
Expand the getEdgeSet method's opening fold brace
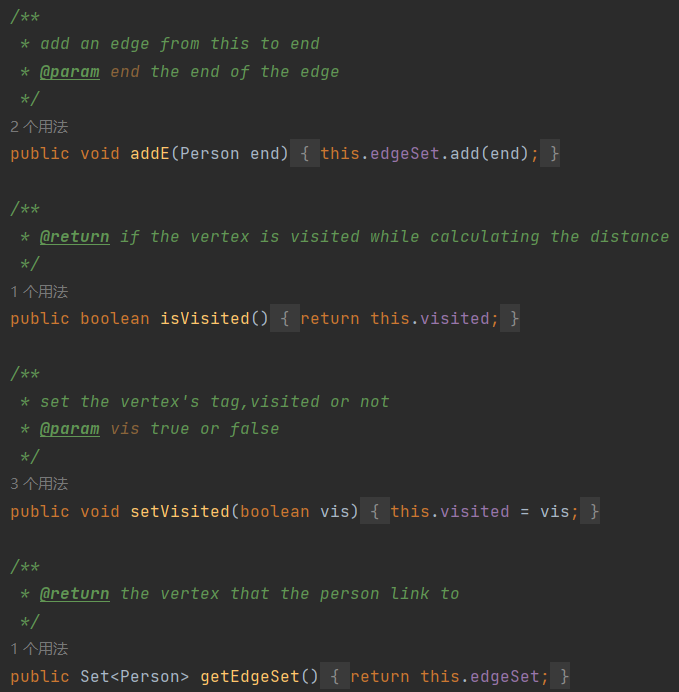click(335, 677)
